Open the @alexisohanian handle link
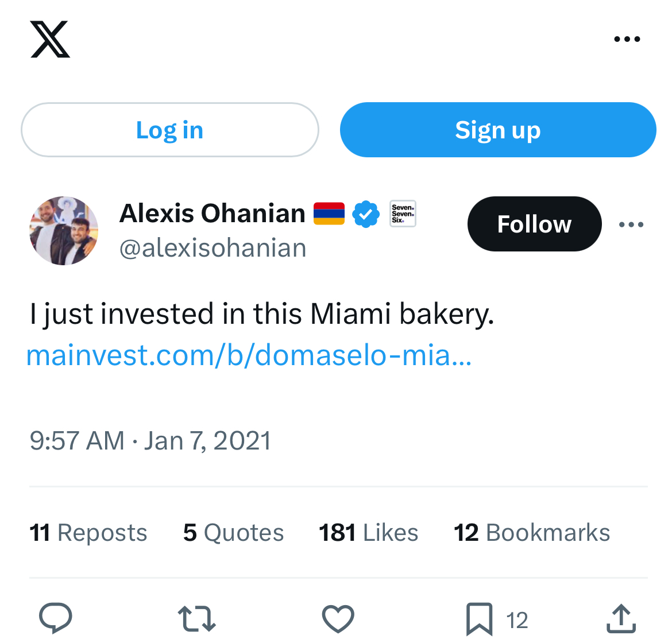The height and width of the screenshot is (643, 672). pyautogui.click(x=213, y=248)
